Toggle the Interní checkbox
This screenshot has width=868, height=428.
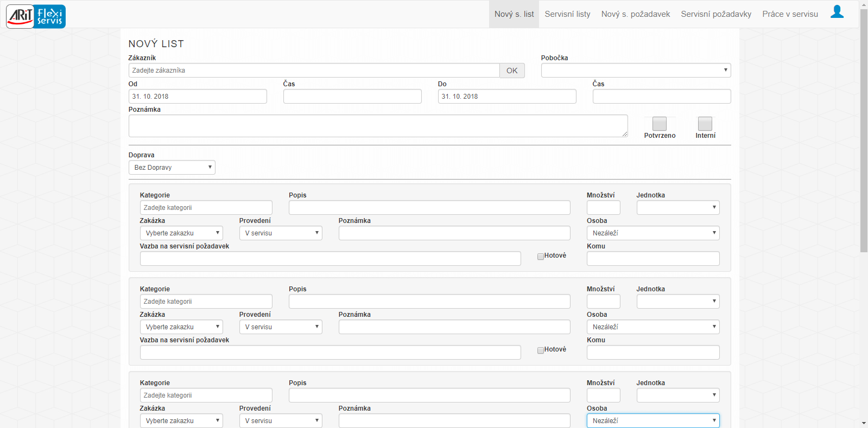705,124
